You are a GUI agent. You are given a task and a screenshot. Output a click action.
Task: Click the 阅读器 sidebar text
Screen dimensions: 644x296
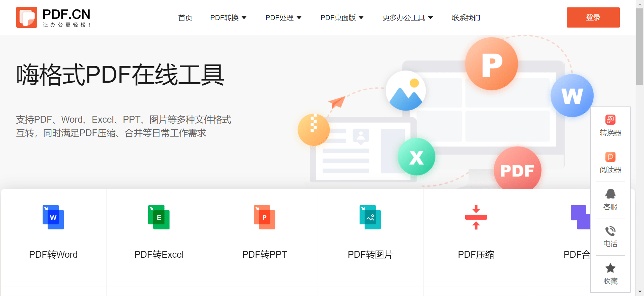point(610,170)
